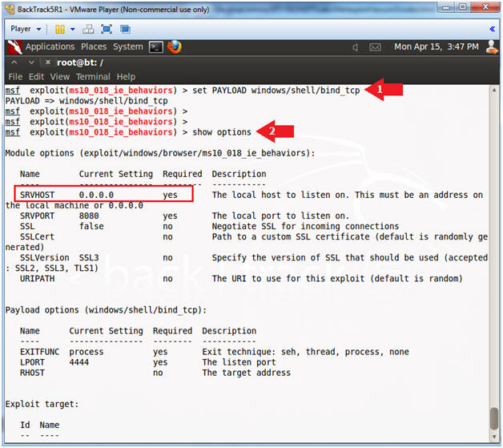Enter full screen mode icon
The width and height of the screenshot is (503, 448).
coord(107,29)
